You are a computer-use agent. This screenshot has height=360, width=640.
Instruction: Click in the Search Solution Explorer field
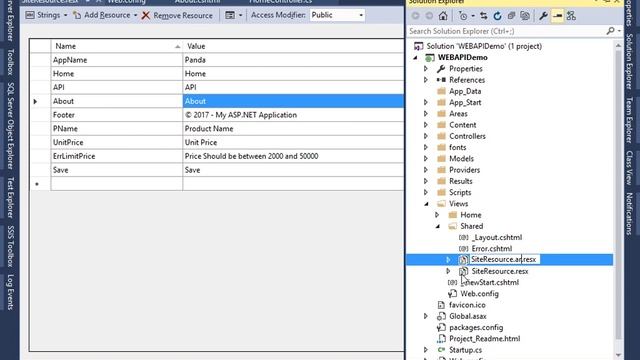point(506,31)
